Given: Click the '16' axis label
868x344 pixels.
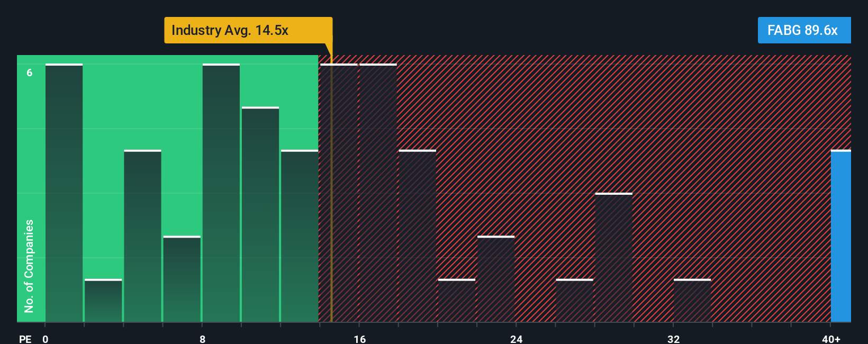Looking at the screenshot, I should 360,339.
